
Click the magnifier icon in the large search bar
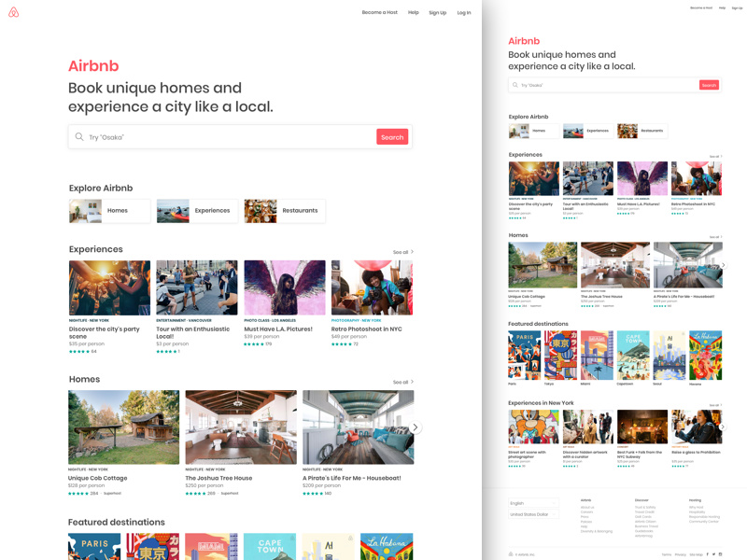79,136
